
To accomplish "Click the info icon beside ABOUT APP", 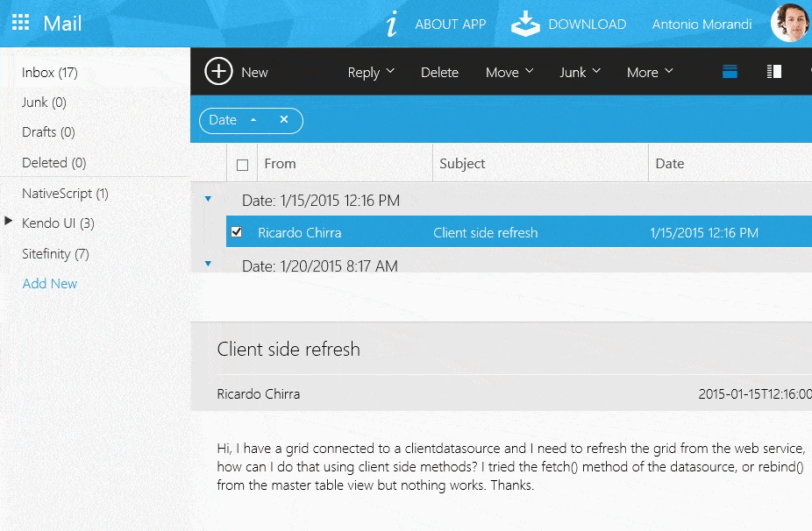I will tap(391, 24).
